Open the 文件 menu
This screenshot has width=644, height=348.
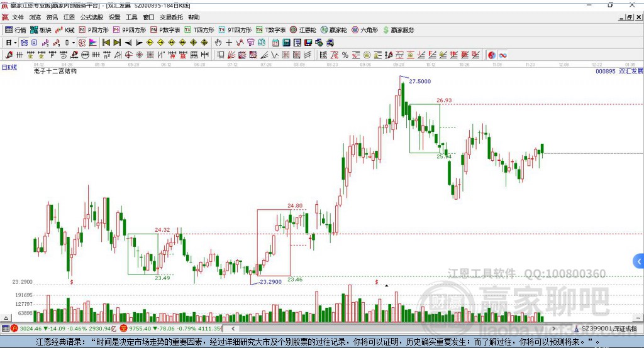18,17
